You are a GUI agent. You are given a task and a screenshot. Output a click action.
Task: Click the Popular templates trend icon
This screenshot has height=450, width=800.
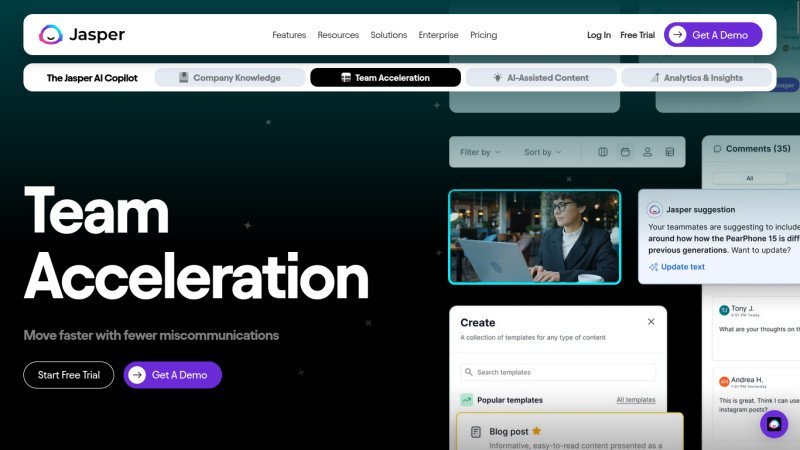click(467, 400)
